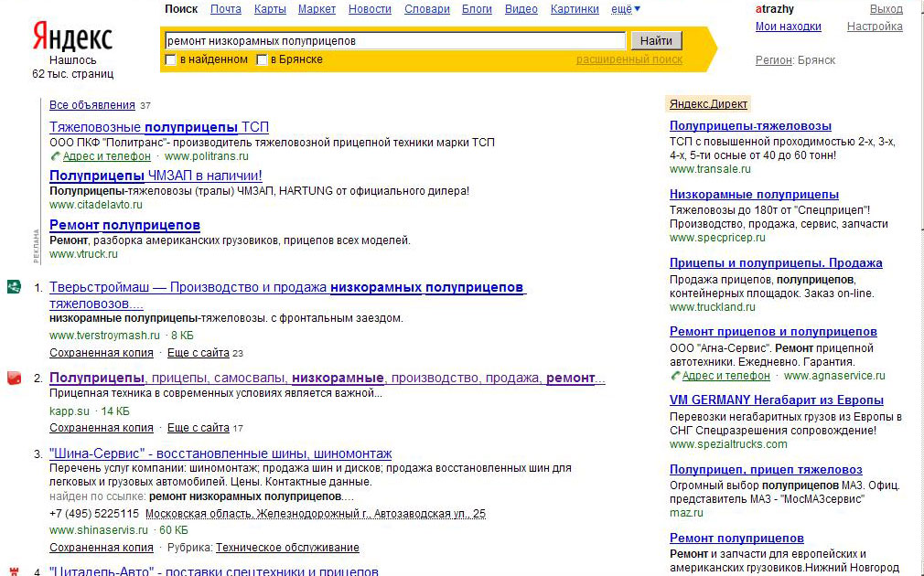Click the Yandex logo

(x=72, y=36)
